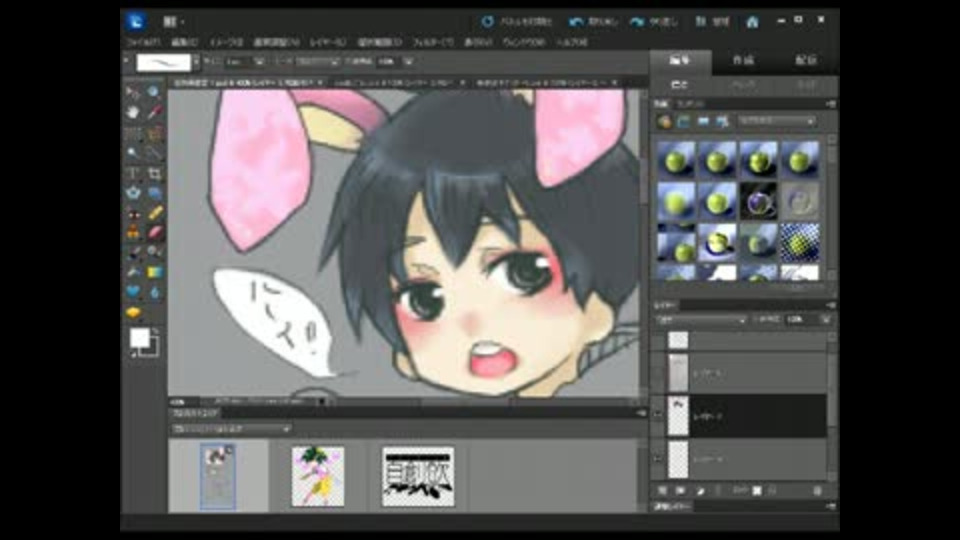Open the layer opacity dropdown
Screen dimensions: 960x540
[x=825, y=320]
